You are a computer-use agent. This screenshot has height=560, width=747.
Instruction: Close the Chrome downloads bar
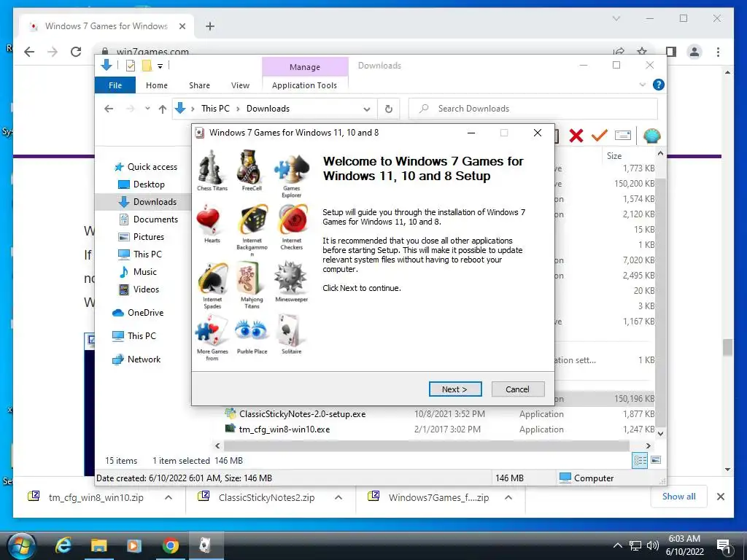[x=720, y=497]
